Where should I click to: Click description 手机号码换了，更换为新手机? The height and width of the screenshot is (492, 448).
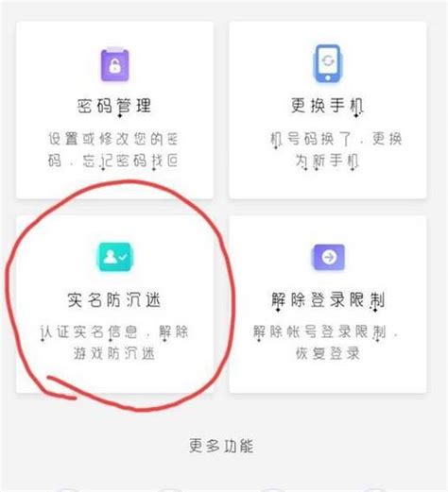336,150
